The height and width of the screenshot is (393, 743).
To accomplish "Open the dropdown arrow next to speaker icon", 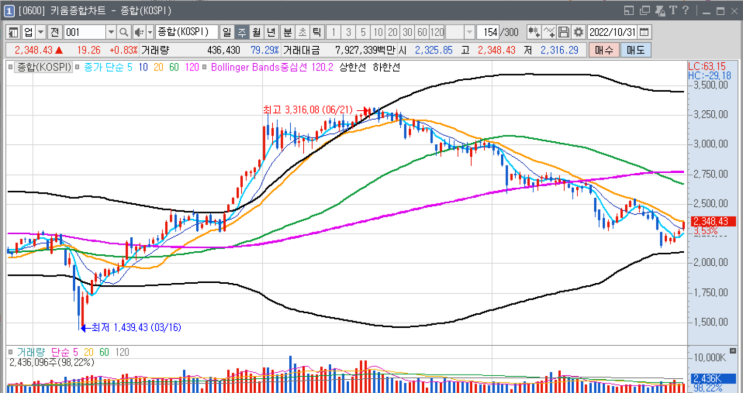I will (150, 32).
